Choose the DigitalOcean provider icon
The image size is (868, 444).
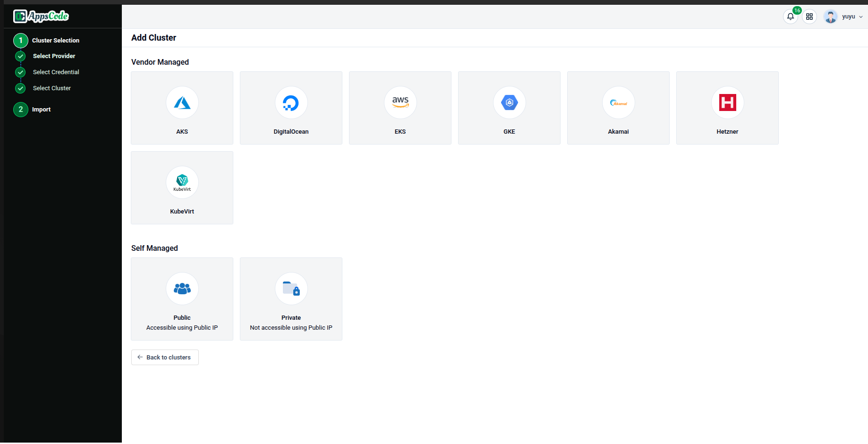coord(291,102)
